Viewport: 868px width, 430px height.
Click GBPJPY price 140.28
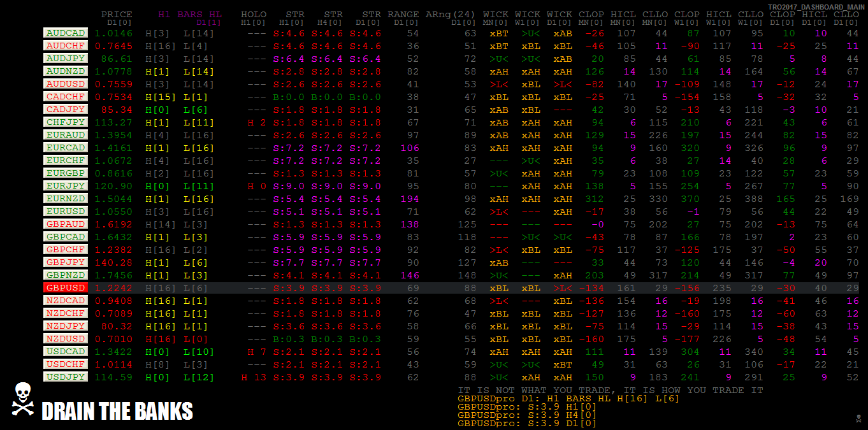point(113,262)
